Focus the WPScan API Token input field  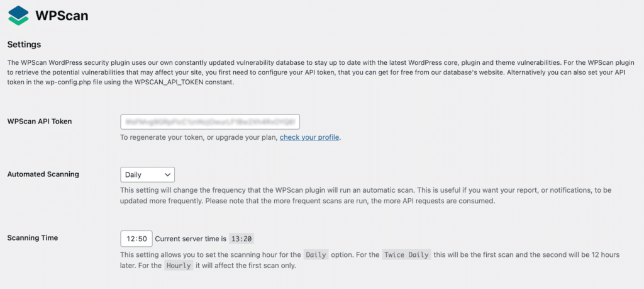[209, 121]
